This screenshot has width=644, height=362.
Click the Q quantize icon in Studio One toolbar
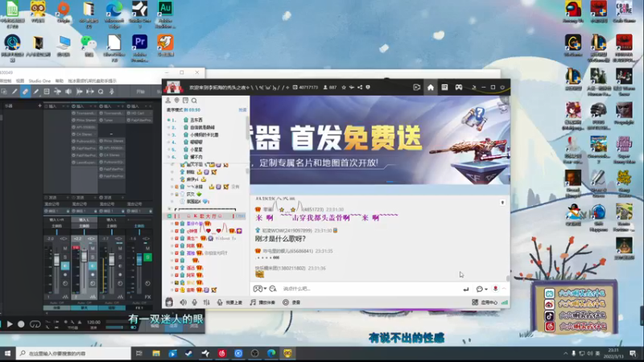tap(101, 92)
